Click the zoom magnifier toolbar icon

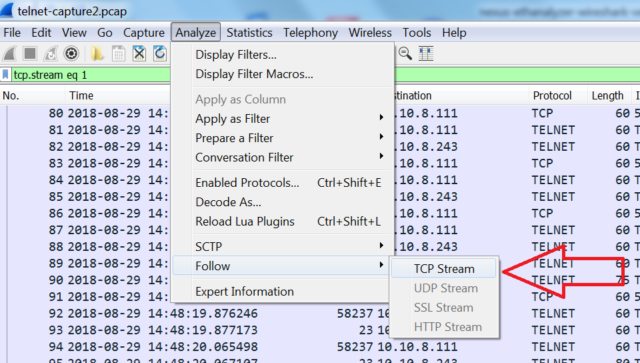tap(405, 53)
